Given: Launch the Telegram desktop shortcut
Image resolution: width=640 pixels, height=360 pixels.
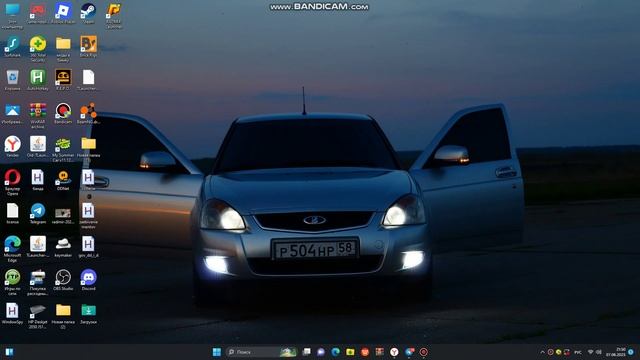Looking at the screenshot, I should (38, 213).
